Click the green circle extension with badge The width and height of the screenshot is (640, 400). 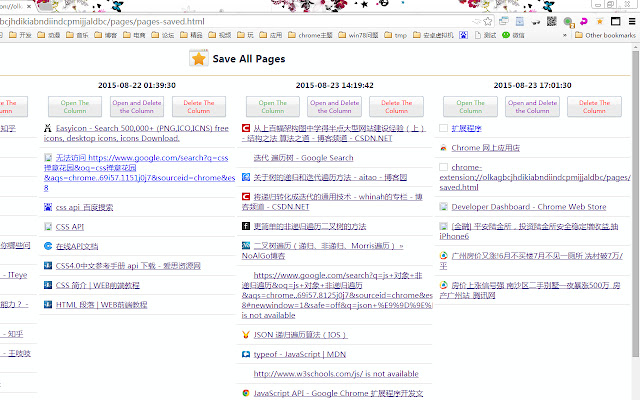click(x=568, y=22)
